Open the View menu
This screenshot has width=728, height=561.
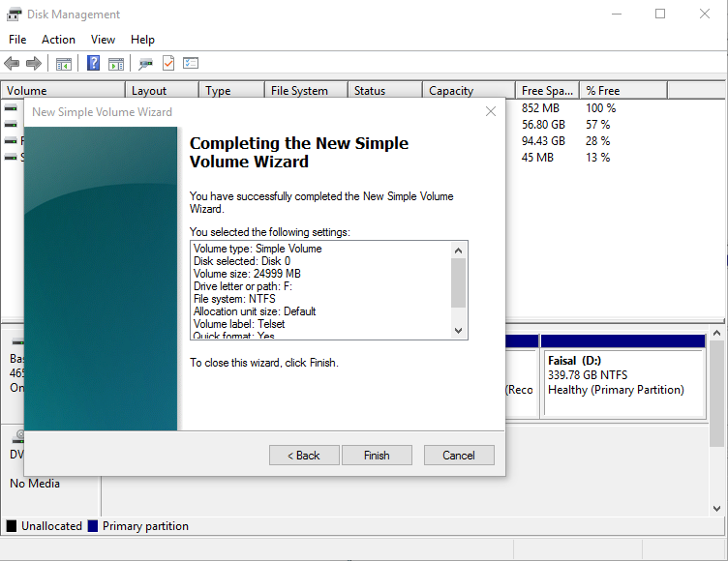(x=103, y=40)
